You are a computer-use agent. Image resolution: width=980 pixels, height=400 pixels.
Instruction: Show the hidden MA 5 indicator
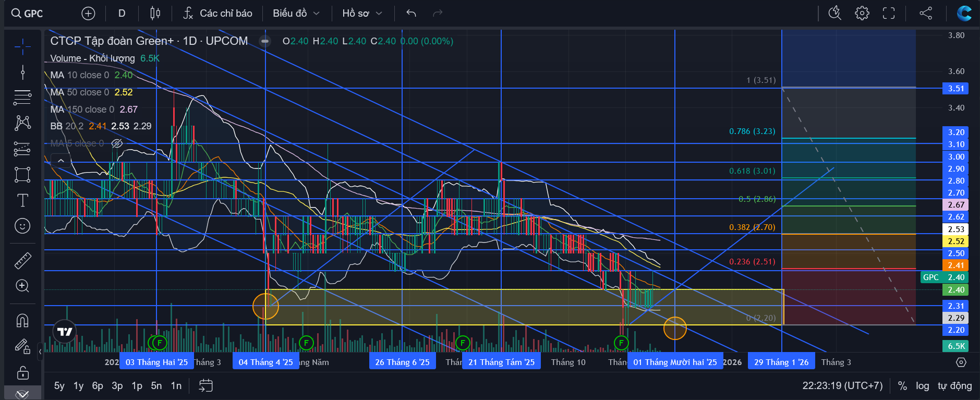pos(117,143)
